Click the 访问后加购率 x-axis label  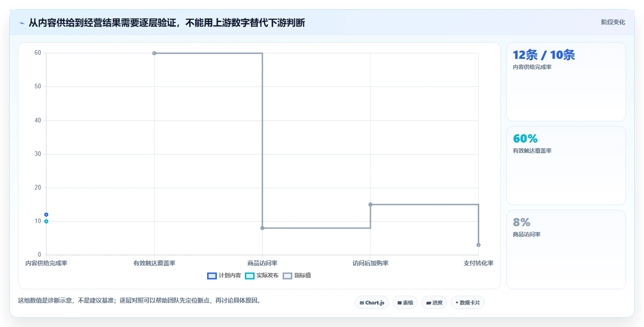coord(371,263)
